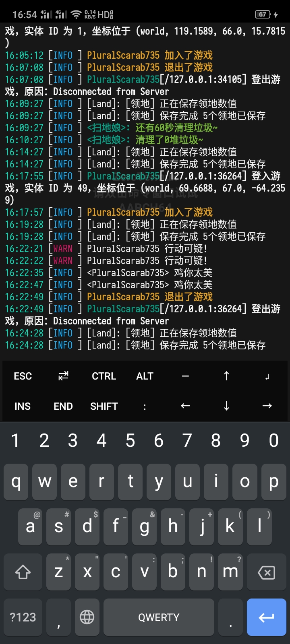This screenshot has height=644, width=290.
Task: Tap the 16:22:47 chat line 鸡你太美
Action: point(109,285)
